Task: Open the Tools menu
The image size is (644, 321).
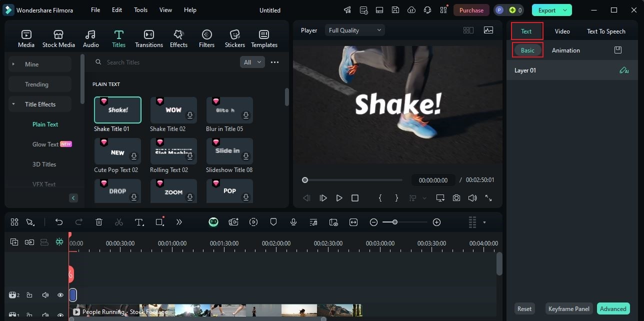Action: (x=140, y=10)
